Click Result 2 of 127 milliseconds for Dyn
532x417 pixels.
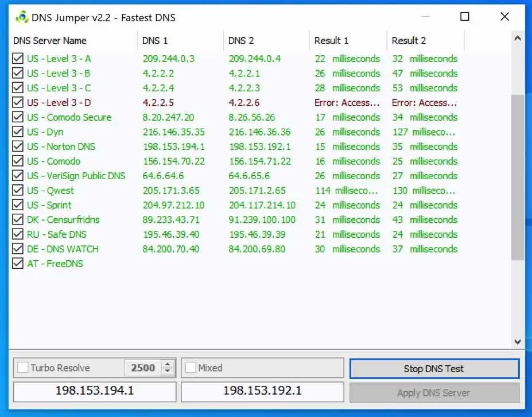(x=424, y=132)
